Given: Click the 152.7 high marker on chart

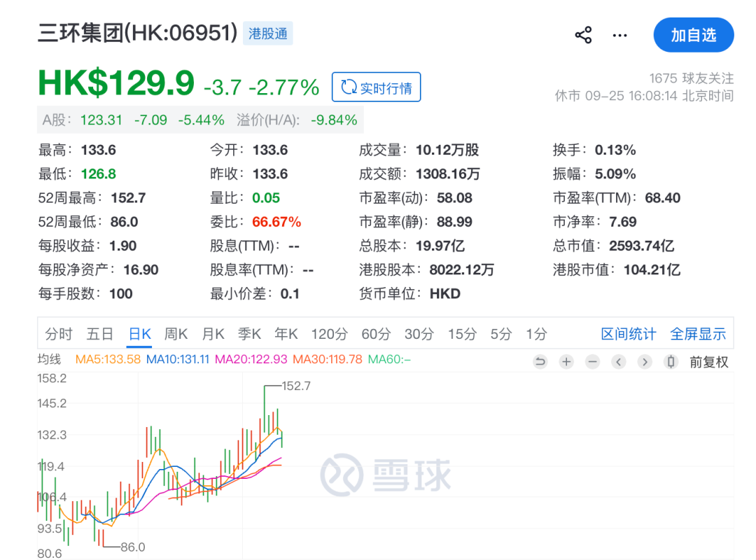Looking at the screenshot, I should (x=296, y=386).
